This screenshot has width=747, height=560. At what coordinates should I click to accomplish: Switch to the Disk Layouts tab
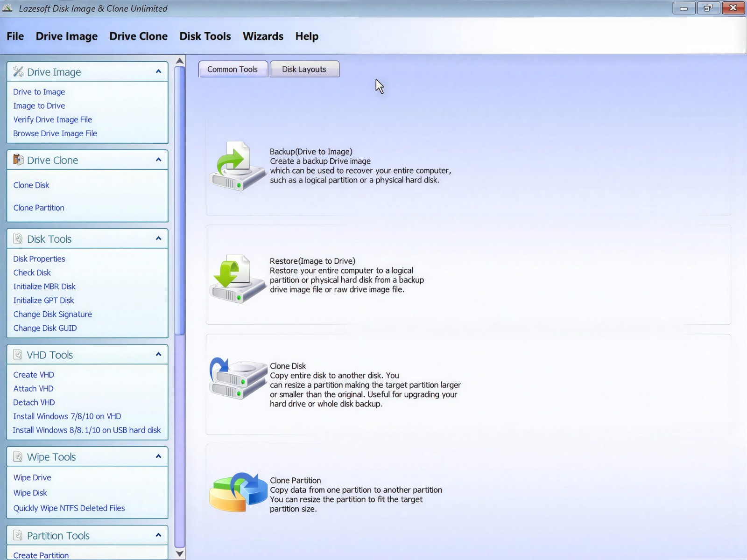[304, 69]
